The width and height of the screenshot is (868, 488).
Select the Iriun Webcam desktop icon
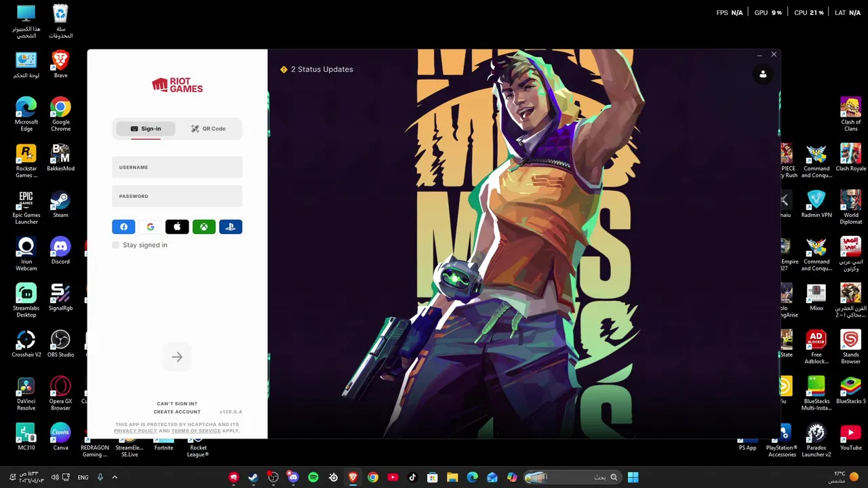[26, 254]
